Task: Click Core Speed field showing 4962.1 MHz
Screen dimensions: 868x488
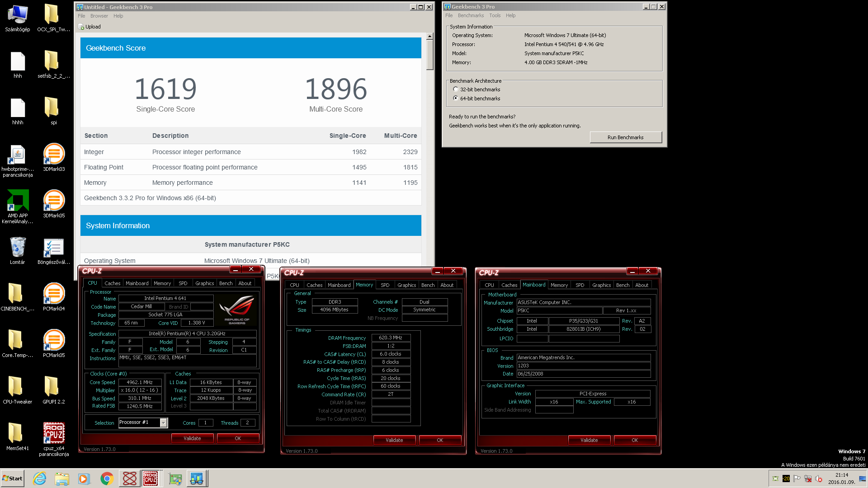Action: [x=140, y=382]
